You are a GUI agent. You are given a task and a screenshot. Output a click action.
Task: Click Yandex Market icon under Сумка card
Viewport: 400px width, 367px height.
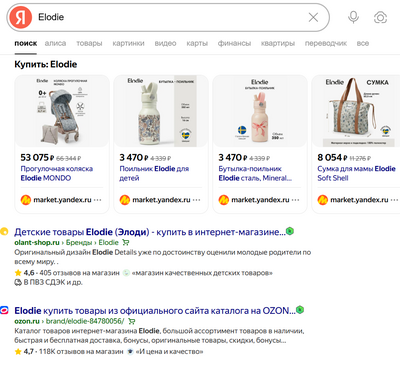point(323,200)
